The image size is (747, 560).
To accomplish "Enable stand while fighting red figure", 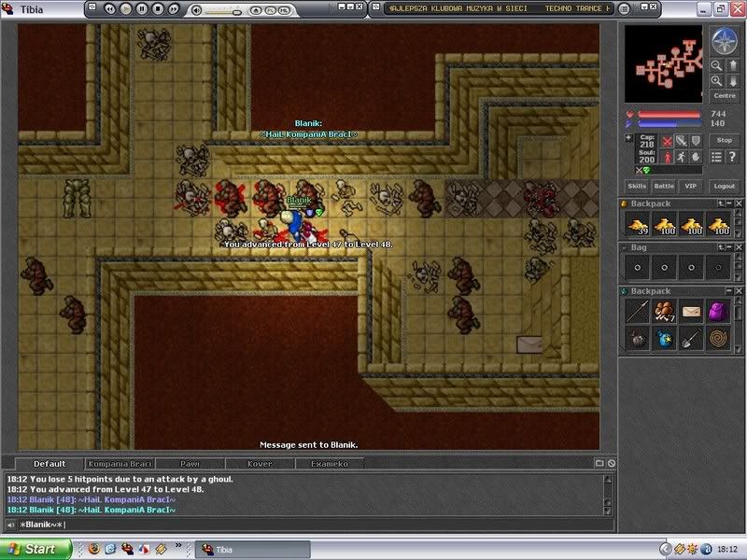I will point(668,157).
